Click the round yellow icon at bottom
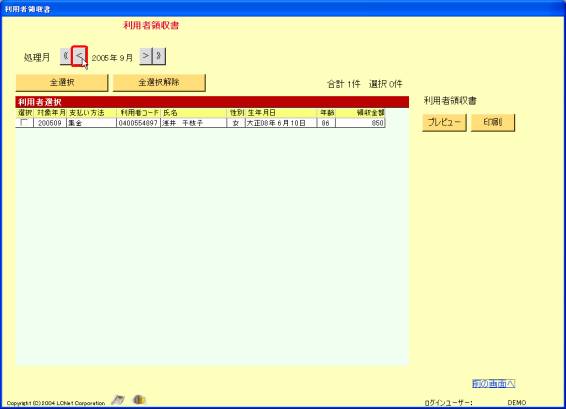The height and width of the screenshot is (409, 566). [139, 400]
